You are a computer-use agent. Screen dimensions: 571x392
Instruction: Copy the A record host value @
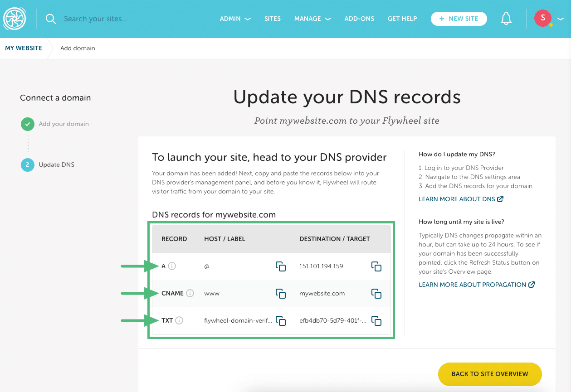pyautogui.click(x=281, y=266)
